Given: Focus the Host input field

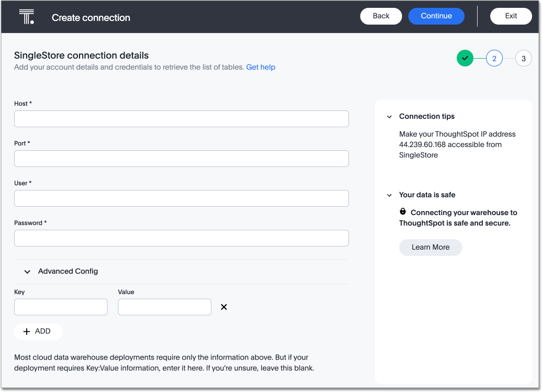Looking at the screenshot, I should pyautogui.click(x=181, y=119).
